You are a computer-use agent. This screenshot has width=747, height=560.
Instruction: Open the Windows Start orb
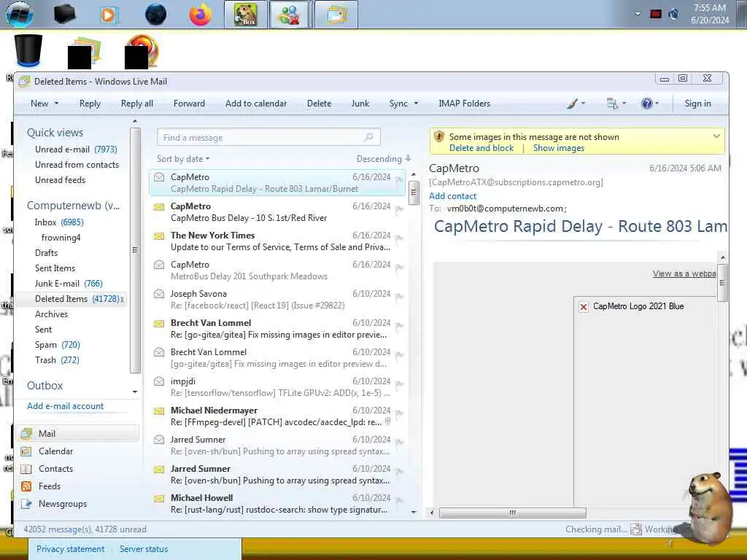pyautogui.click(x=20, y=14)
